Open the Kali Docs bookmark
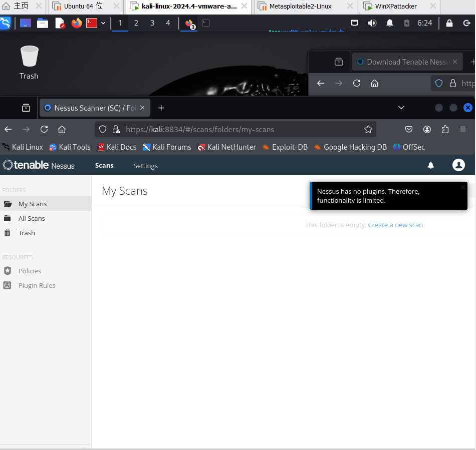This screenshot has height=450, width=476. 117,147
